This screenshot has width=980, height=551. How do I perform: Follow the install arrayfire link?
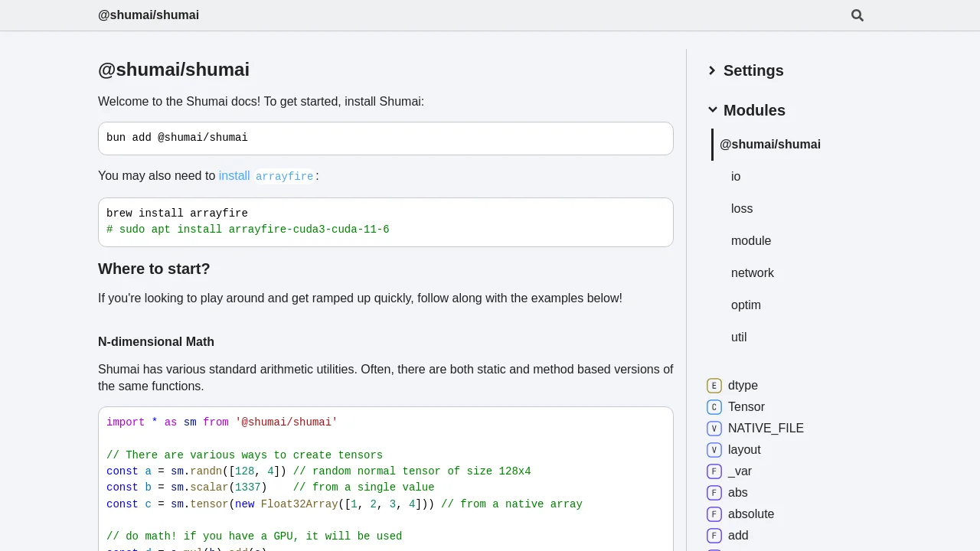point(266,176)
